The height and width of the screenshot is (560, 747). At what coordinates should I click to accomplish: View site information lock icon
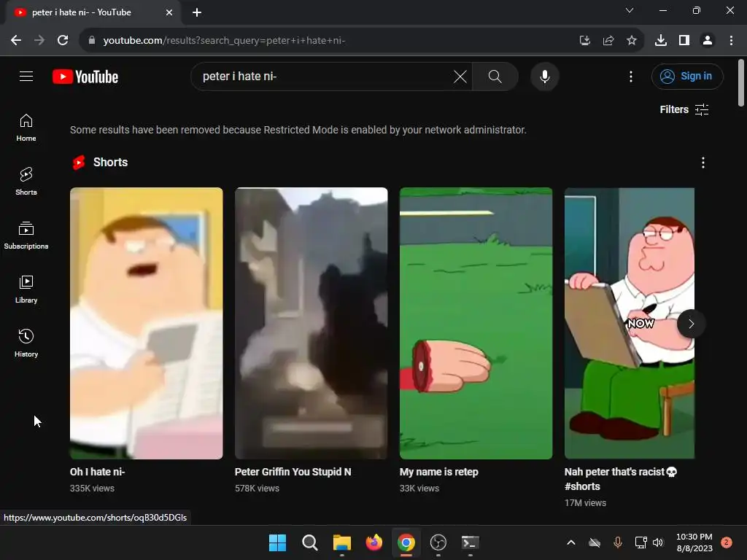(92, 41)
